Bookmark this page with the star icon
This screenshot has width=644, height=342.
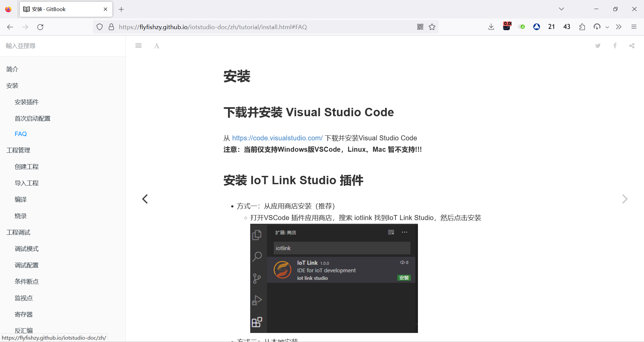point(432,27)
